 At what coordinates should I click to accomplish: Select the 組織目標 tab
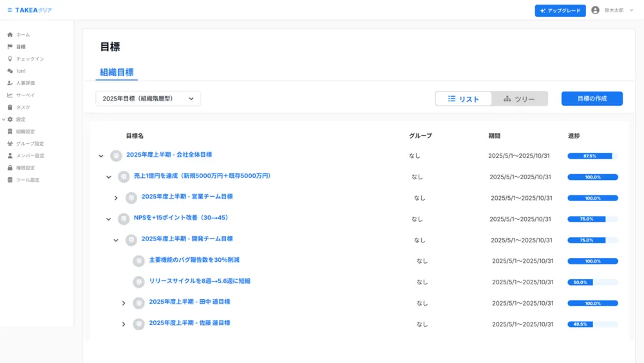point(117,72)
